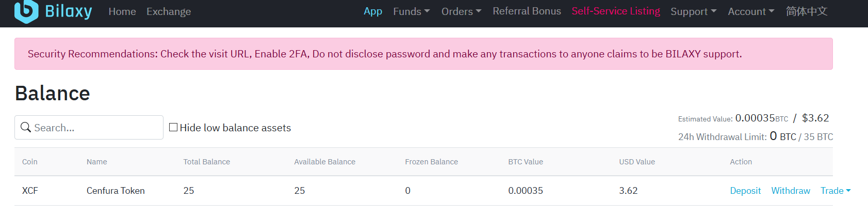
Task: Open Self-Service Listing link
Action: [616, 11]
